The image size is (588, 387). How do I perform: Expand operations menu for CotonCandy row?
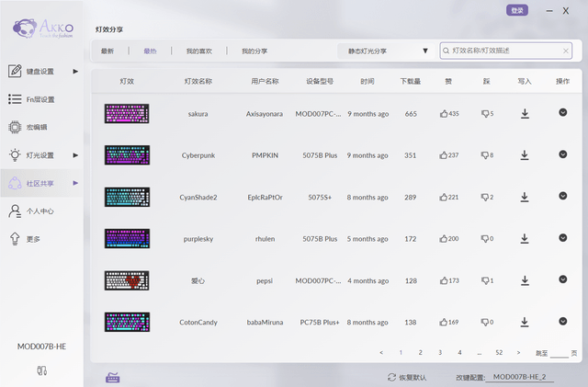(x=563, y=322)
